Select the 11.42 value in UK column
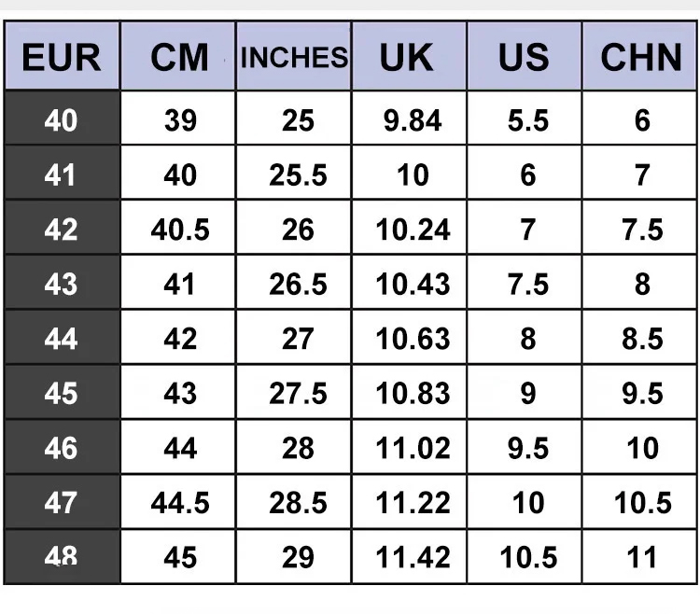The image size is (700, 614). tap(413, 557)
